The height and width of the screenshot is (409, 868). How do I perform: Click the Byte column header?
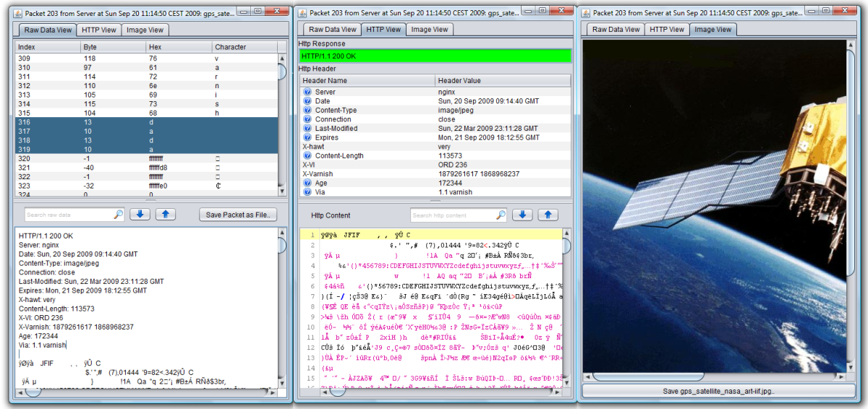click(x=114, y=47)
